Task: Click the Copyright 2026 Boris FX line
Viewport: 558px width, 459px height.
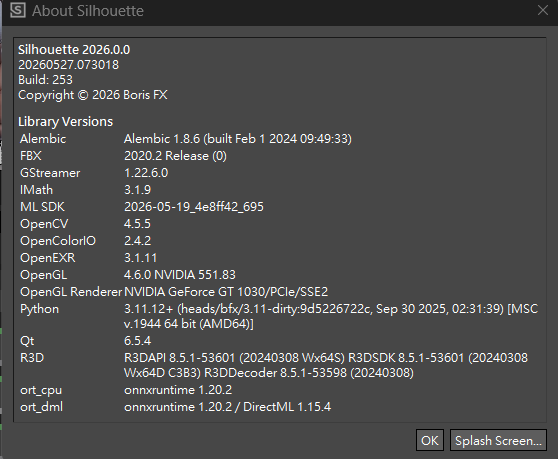Action: point(93,95)
